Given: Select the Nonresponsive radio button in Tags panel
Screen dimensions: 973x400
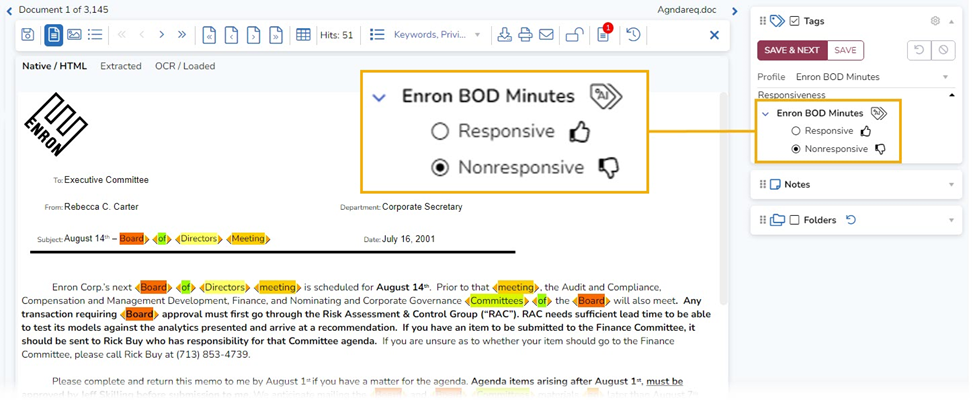Looking at the screenshot, I should 796,149.
